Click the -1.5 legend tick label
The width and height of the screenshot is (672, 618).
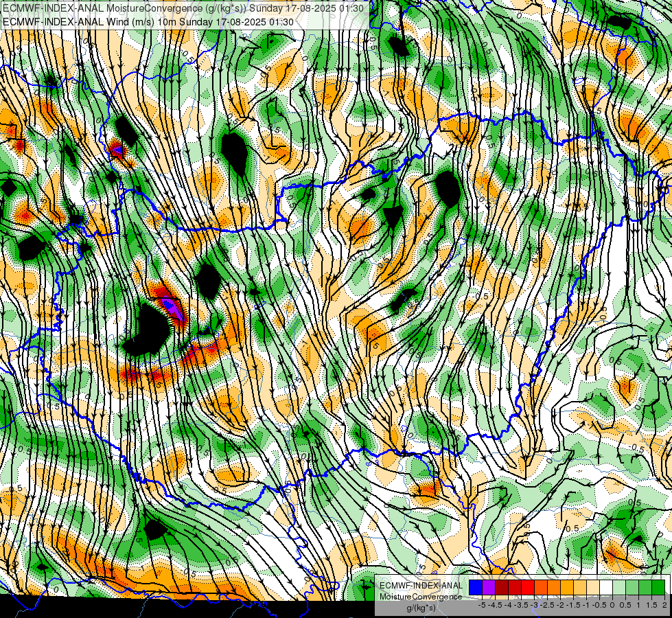[x=573, y=605]
